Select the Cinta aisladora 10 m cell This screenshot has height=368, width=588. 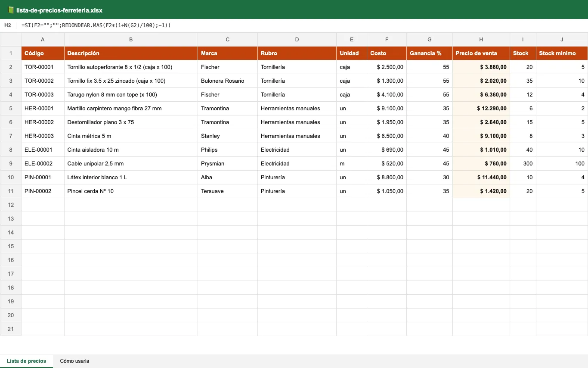coord(131,150)
